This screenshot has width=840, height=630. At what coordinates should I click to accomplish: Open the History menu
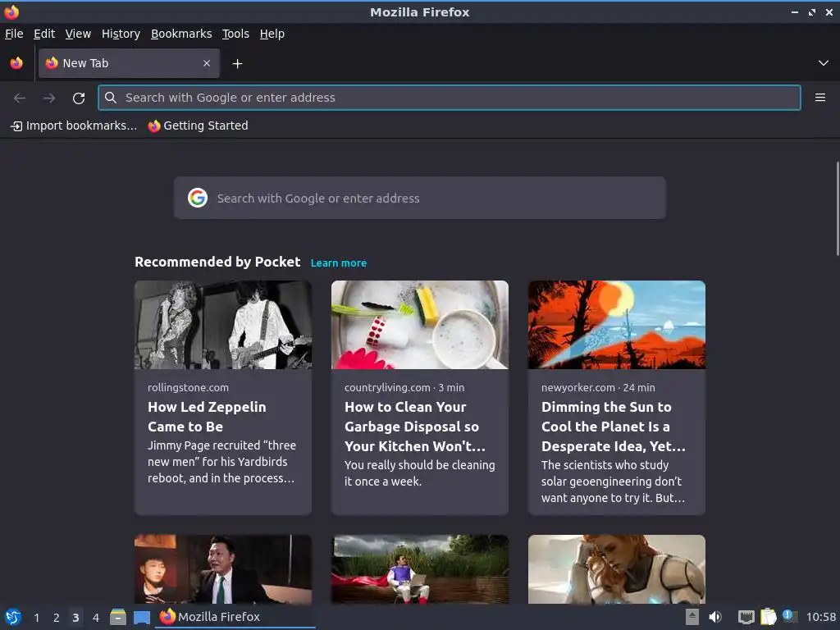tap(121, 34)
